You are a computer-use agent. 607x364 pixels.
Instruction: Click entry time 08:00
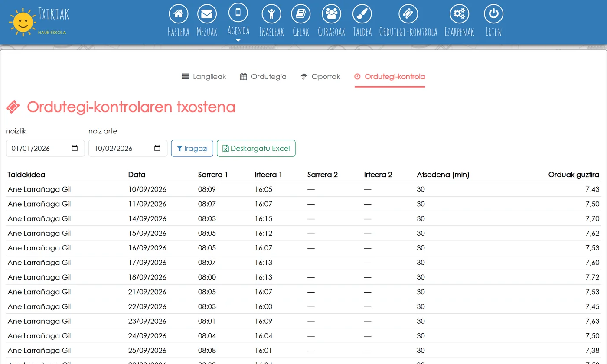207,277
